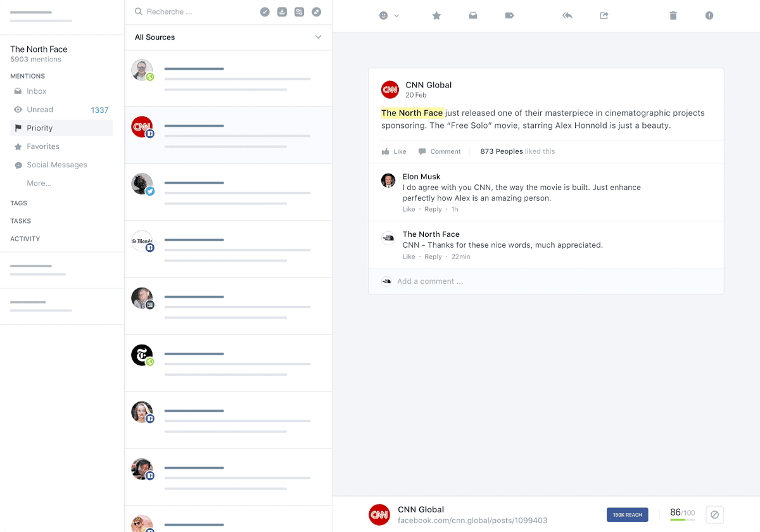This screenshot has width=760, height=532.
Task: Click the star favorite icon in toolbar
Action: click(436, 16)
